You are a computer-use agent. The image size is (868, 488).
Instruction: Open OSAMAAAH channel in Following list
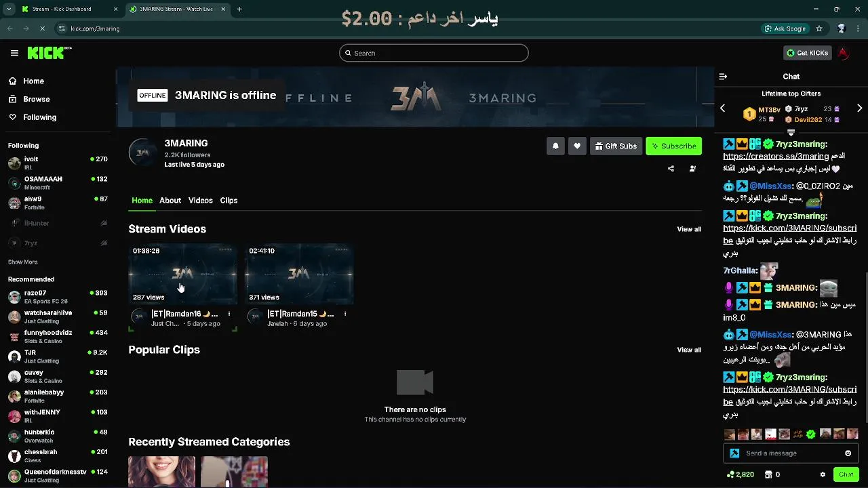coord(58,183)
